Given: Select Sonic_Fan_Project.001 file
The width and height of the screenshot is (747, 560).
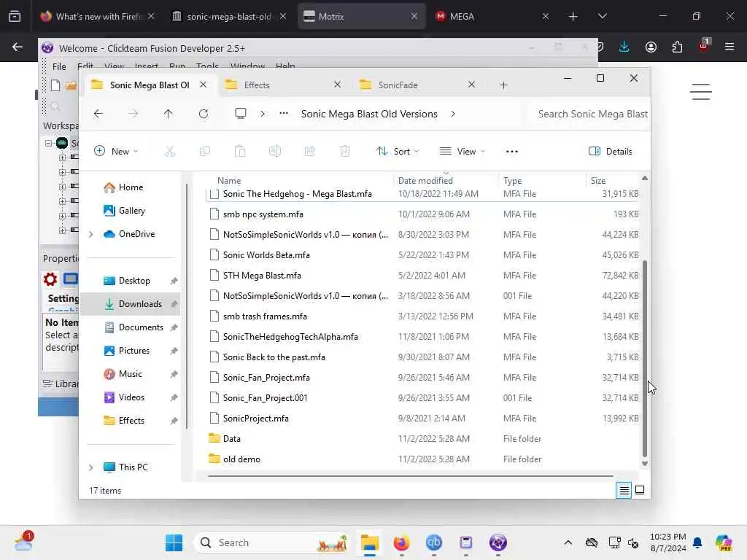Looking at the screenshot, I should pos(422,397).
